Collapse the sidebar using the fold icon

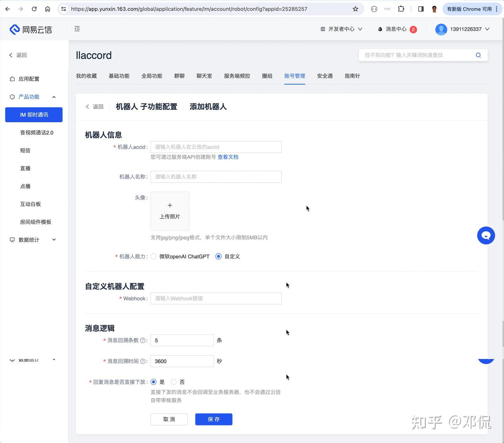point(77,29)
